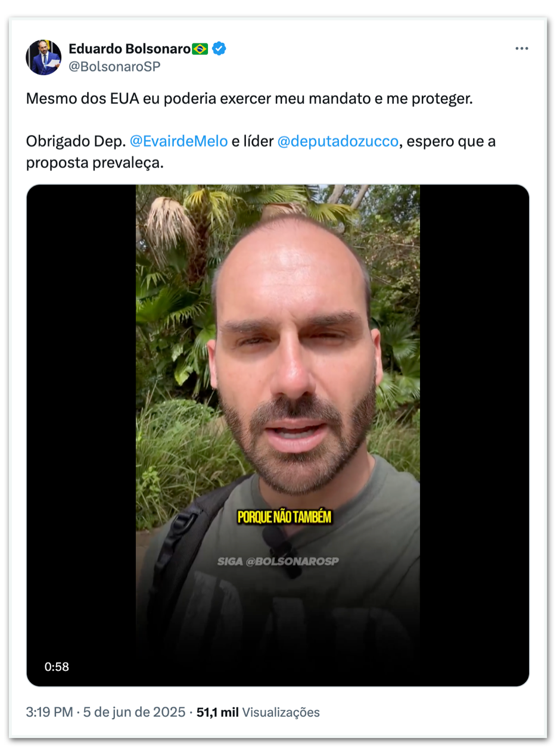Click the 0:58 video duration label

[x=57, y=667]
